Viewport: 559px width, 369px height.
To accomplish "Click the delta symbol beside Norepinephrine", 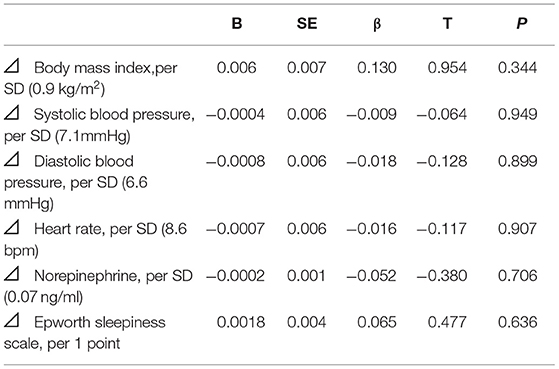I will 12,275.
